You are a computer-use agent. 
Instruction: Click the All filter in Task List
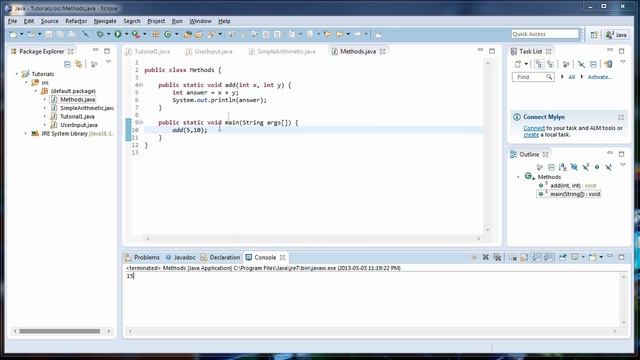click(571, 77)
